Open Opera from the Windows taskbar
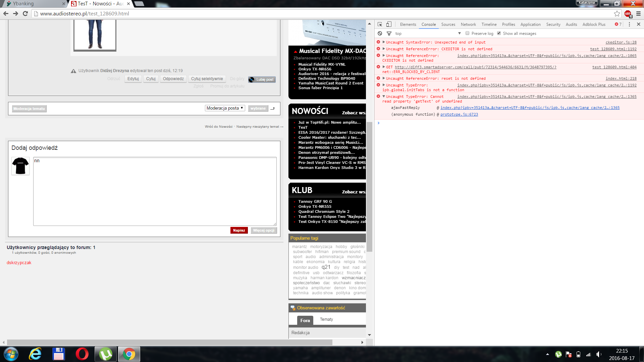Viewport: 644px width, 362px height. 82,354
